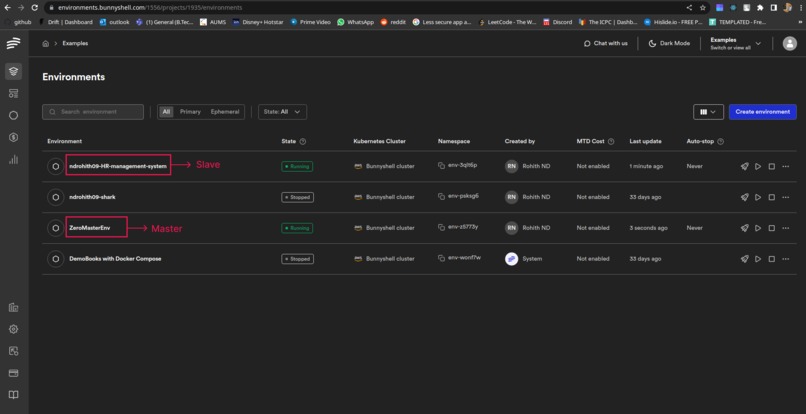Image resolution: width=806 pixels, height=414 pixels.
Task: Start the ZeroMasterEnv environment
Action: pyautogui.click(x=758, y=228)
